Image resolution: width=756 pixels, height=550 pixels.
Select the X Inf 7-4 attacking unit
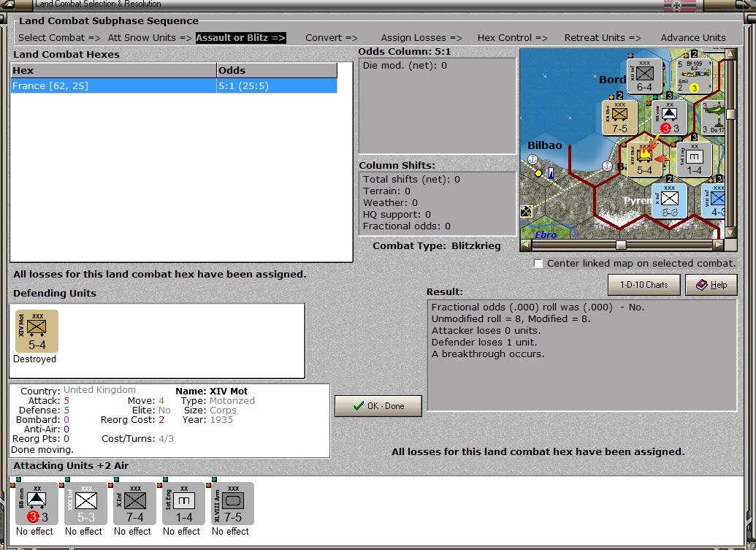[134, 504]
